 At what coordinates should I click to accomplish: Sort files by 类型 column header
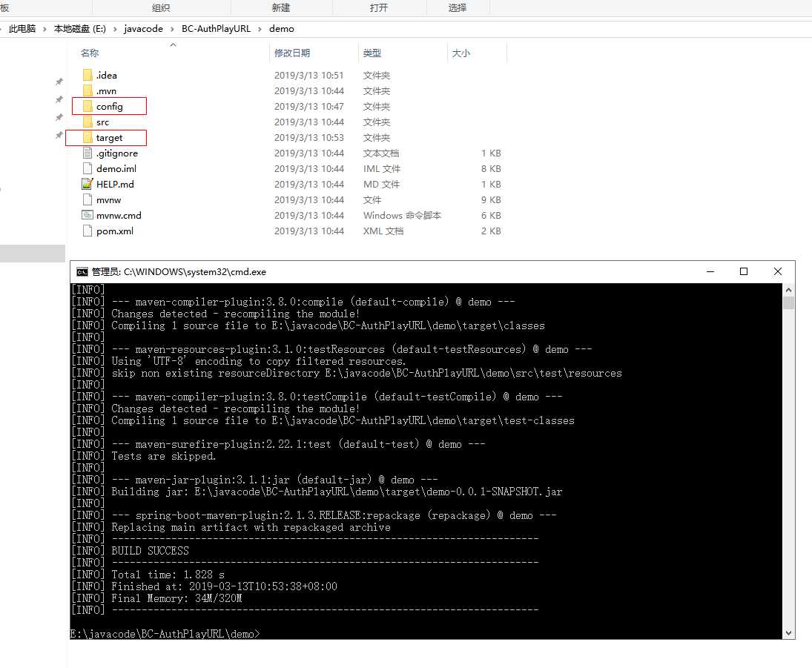372,53
